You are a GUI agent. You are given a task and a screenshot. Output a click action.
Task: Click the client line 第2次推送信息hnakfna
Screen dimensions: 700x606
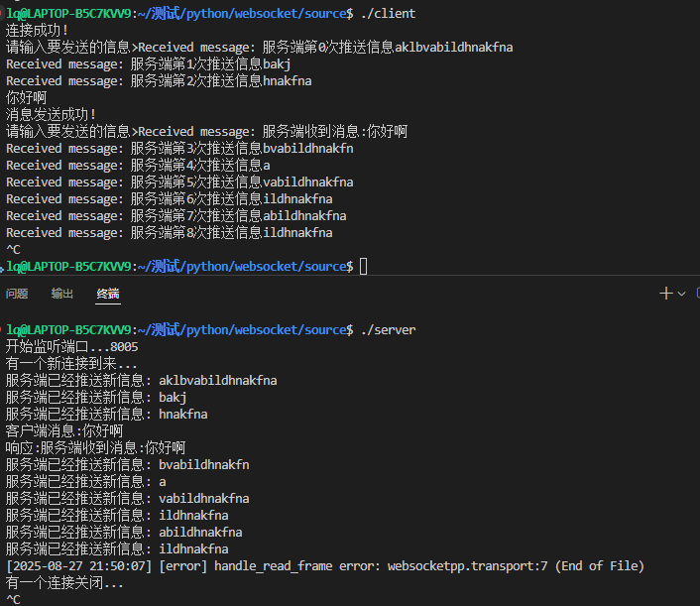point(159,81)
